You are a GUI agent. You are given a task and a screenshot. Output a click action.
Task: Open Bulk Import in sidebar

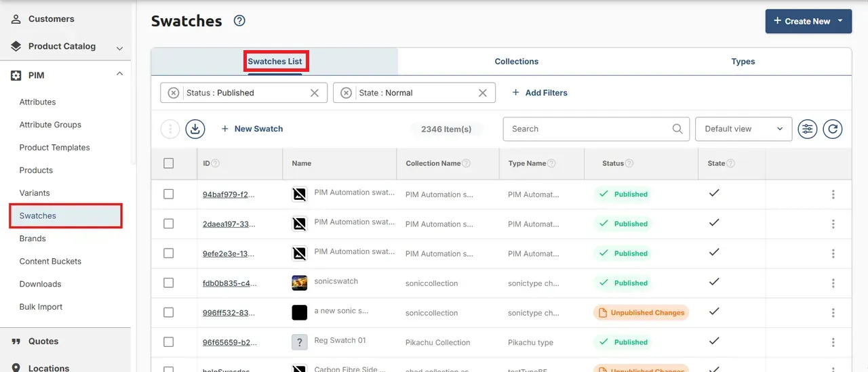click(41, 307)
